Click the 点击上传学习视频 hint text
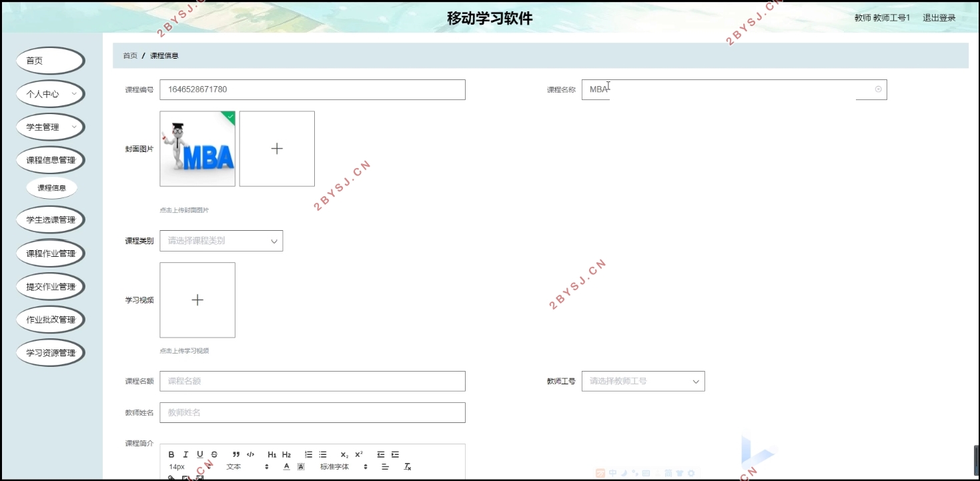Viewport: 980px width, 481px height. [184, 351]
